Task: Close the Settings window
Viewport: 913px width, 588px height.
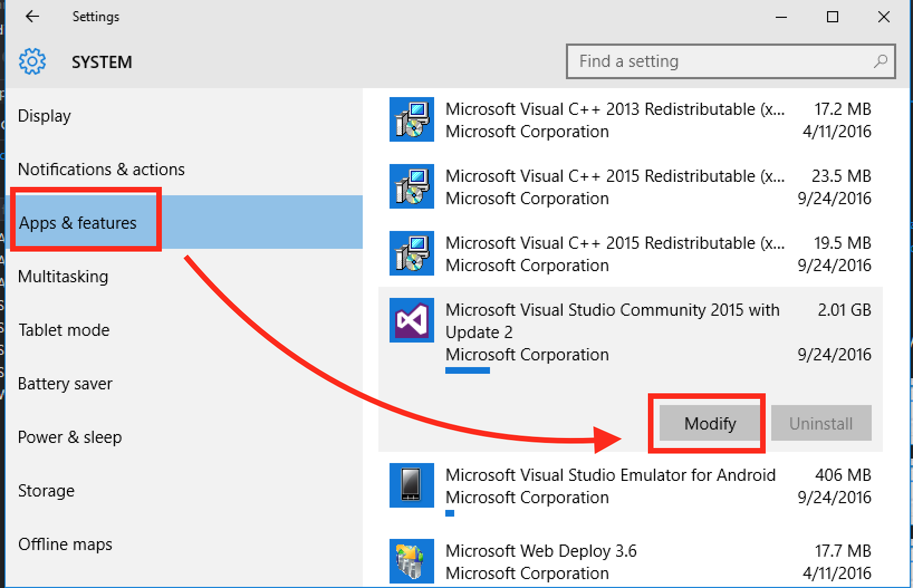Action: (884, 17)
